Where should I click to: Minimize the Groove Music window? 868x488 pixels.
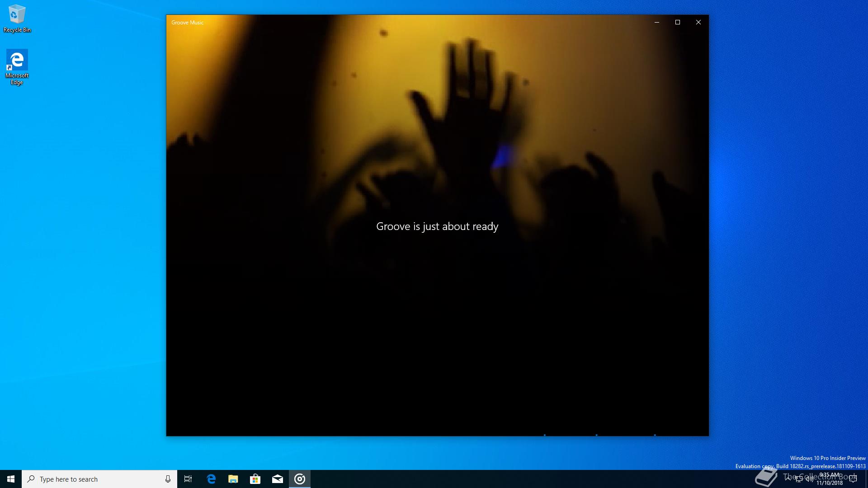coord(657,22)
